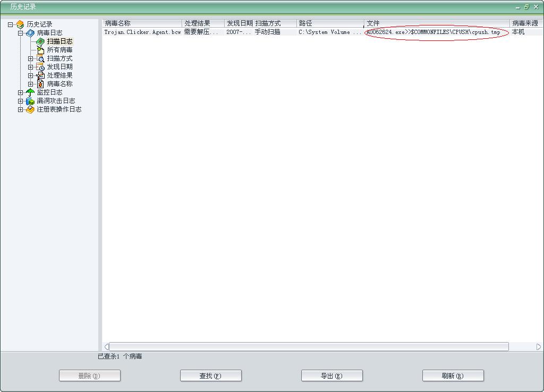This screenshot has width=544, height=392.
Task: Expand the 漏洞攻击日志 tree node
Action: pyautogui.click(x=21, y=101)
